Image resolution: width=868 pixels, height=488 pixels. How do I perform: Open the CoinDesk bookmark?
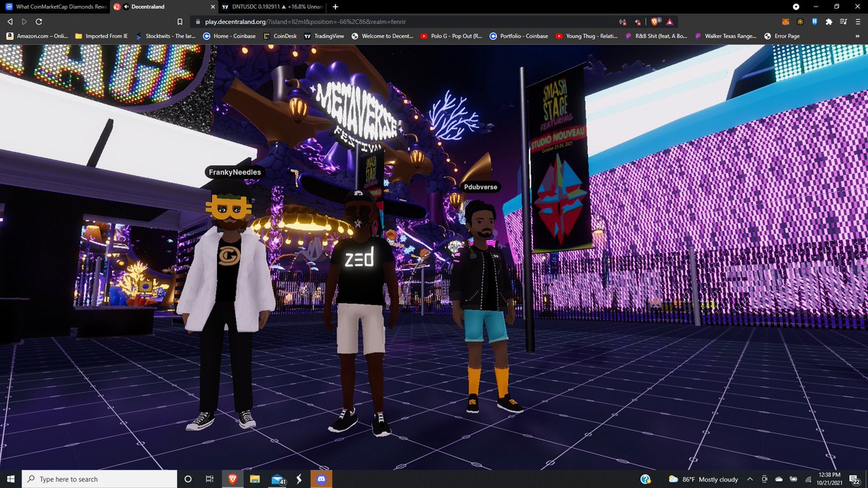coord(280,35)
